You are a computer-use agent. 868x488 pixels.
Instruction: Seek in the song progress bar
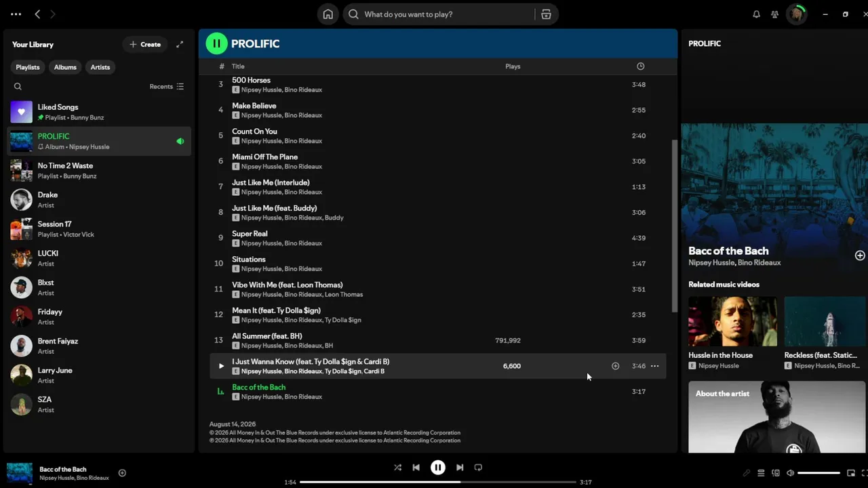pyautogui.click(x=438, y=483)
